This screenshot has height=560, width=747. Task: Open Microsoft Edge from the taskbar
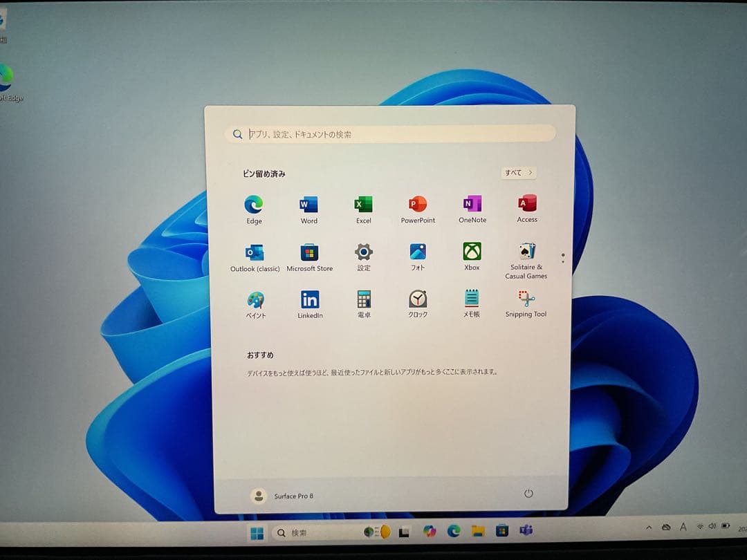click(454, 532)
